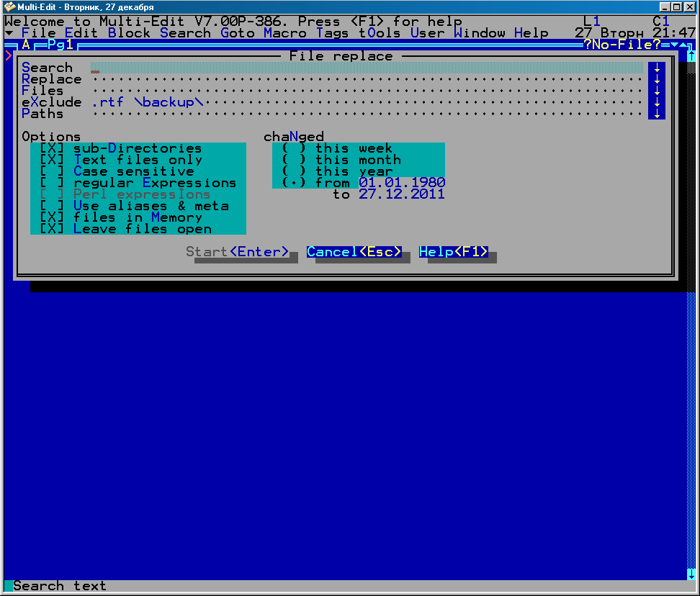
Task: Click the ?No-File? window title
Action: (622, 45)
